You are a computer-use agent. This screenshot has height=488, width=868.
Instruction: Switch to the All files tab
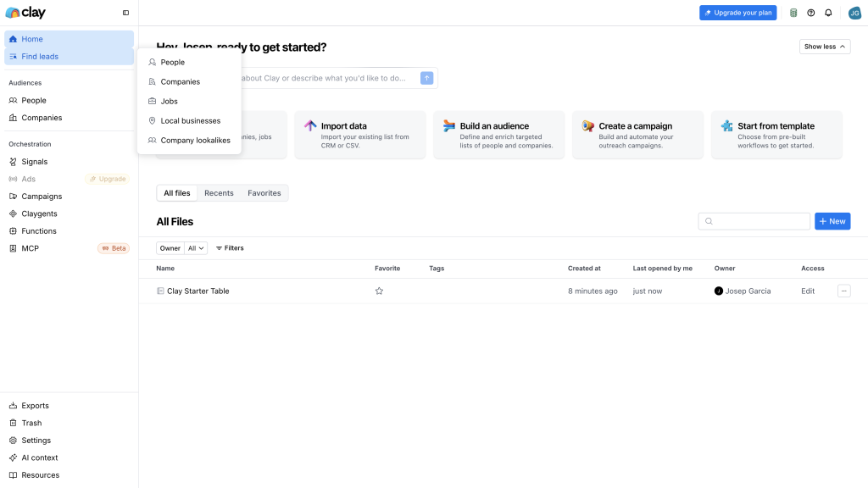177,193
